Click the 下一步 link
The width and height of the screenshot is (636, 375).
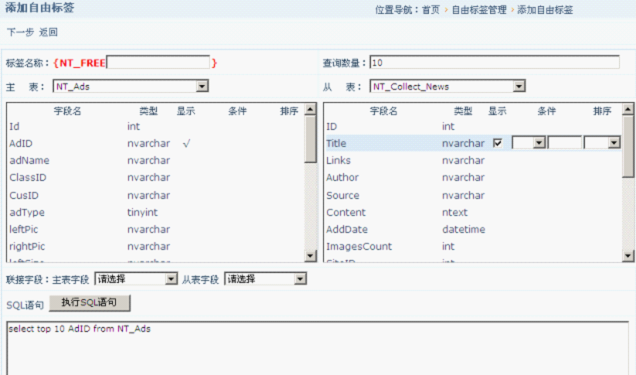coord(20,32)
